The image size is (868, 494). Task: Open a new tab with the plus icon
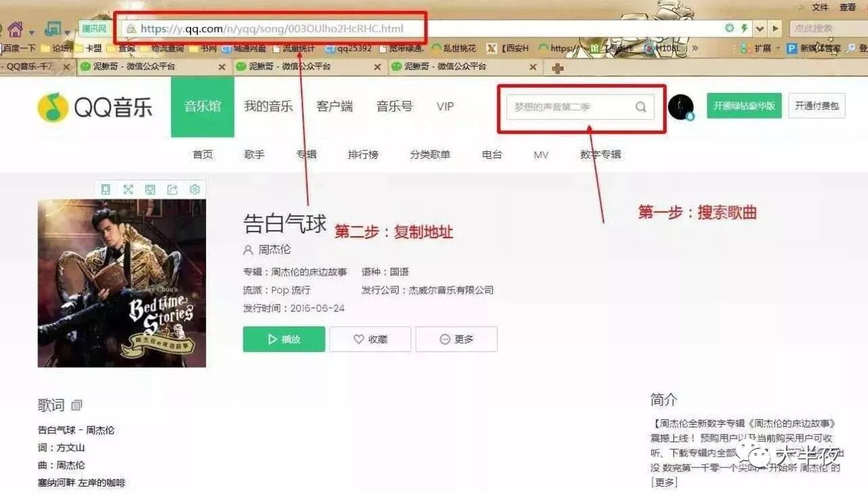coord(557,68)
